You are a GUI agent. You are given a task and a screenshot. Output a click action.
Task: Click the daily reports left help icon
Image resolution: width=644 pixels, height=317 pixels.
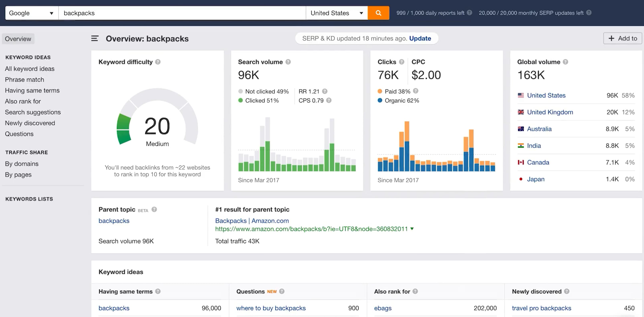tap(470, 12)
